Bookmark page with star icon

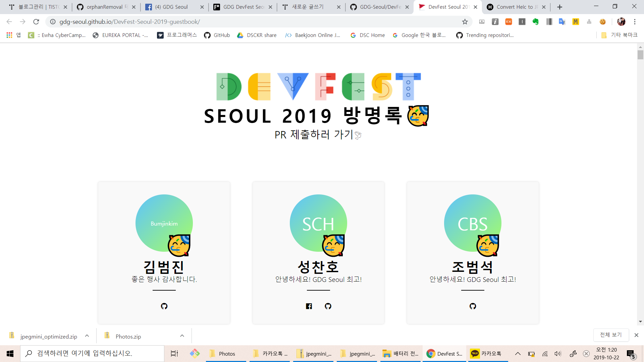[x=465, y=22]
